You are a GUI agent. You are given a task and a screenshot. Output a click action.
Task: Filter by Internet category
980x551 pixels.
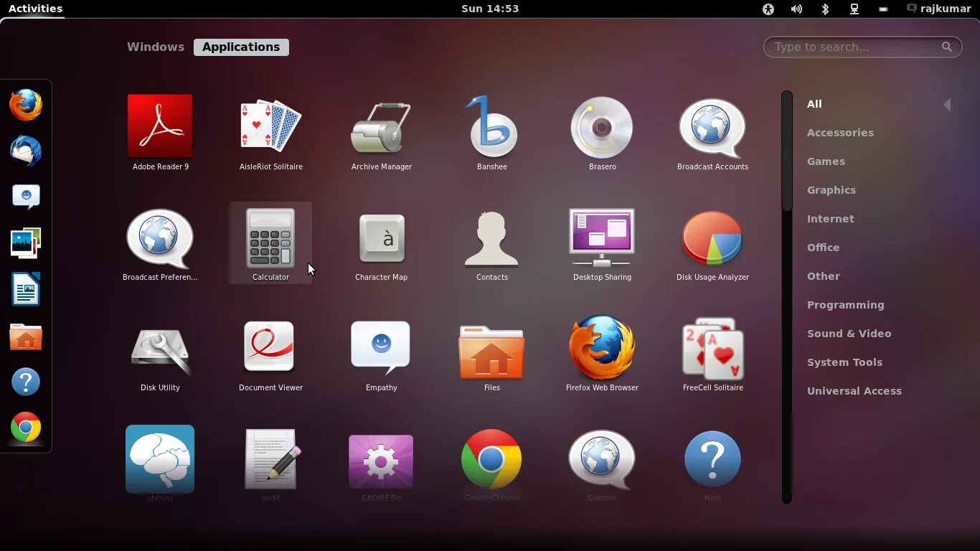tap(830, 219)
